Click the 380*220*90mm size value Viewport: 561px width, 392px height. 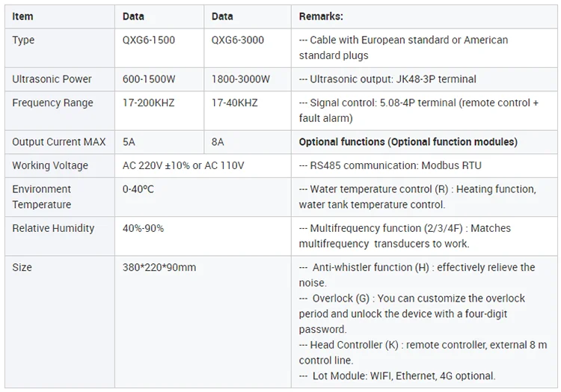[x=159, y=267]
